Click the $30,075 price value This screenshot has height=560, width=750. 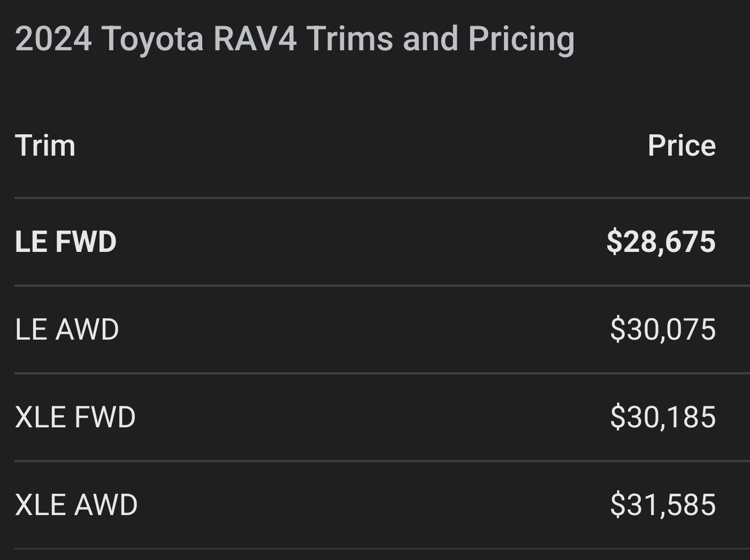pyautogui.click(x=662, y=329)
